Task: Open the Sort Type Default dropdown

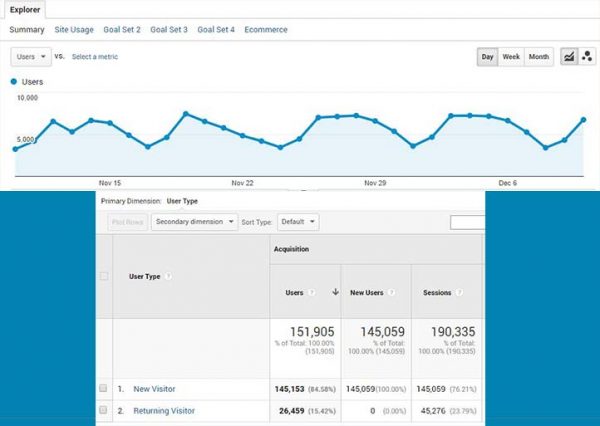Action: (x=299, y=221)
